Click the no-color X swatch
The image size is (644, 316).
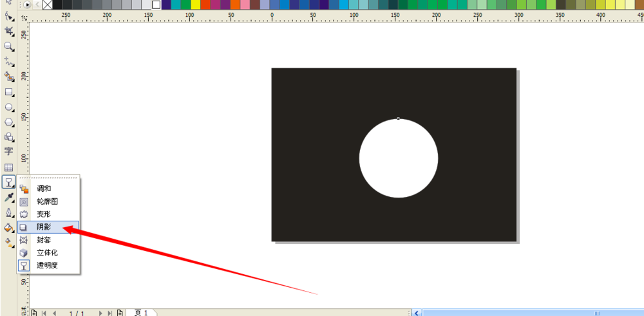(48, 5)
